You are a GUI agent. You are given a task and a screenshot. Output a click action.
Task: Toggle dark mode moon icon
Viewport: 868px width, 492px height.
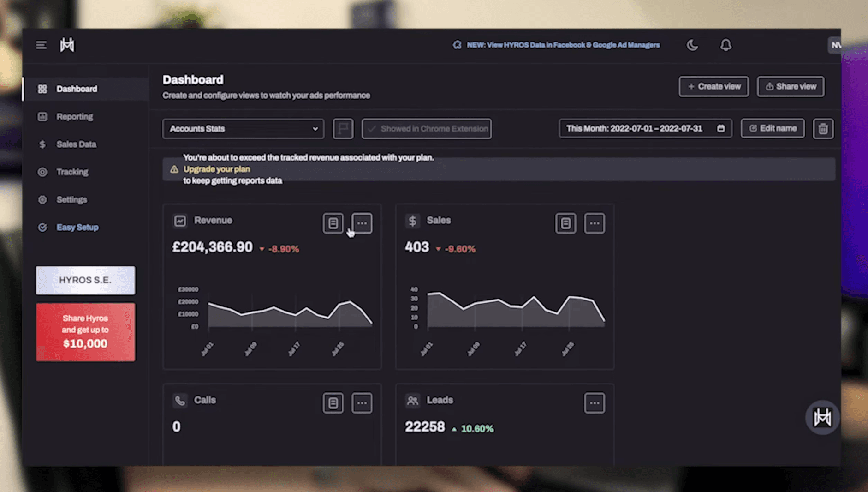tap(692, 45)
